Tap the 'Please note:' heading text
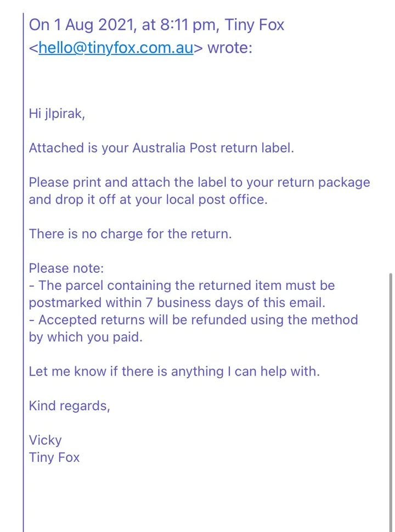The height and width of the screenshot is (532, 395). tap(66, 268)
